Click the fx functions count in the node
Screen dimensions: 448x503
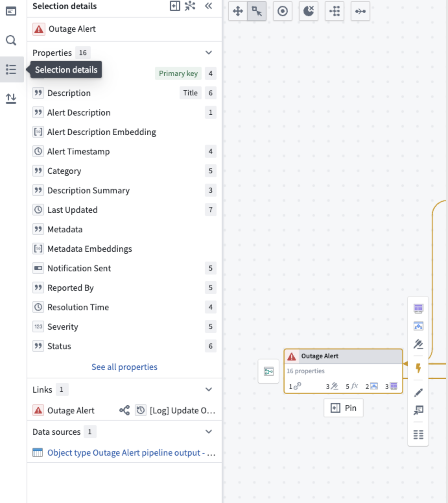(352, 386)
